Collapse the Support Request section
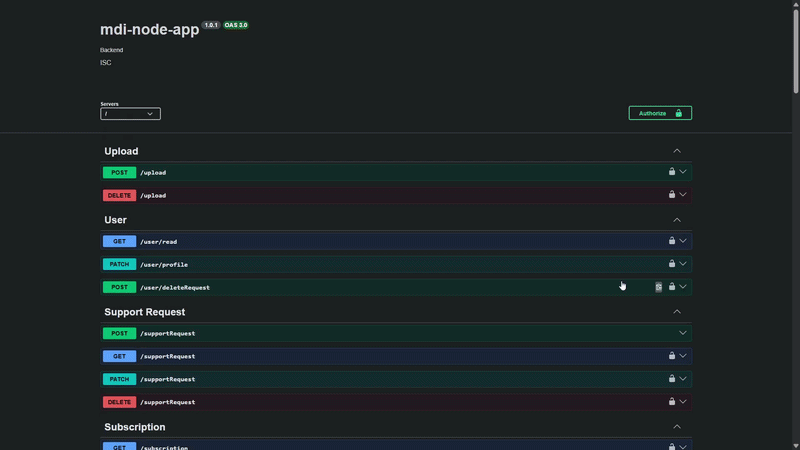The height and width of the screenshot is (450, 800). 677,312
